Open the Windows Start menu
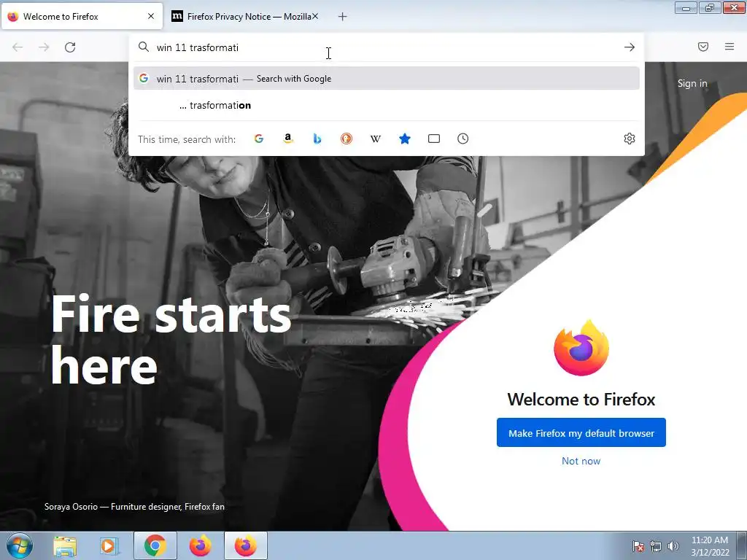This screenshot has width=747, height=560. [20, 545]
